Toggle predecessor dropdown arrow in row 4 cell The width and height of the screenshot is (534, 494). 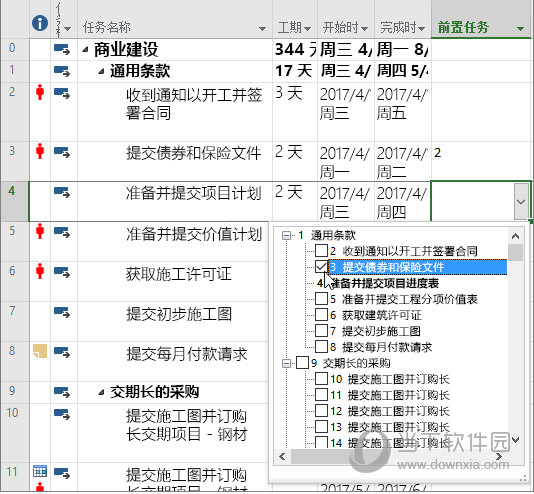pyautogui.click(x=521, y=202)
